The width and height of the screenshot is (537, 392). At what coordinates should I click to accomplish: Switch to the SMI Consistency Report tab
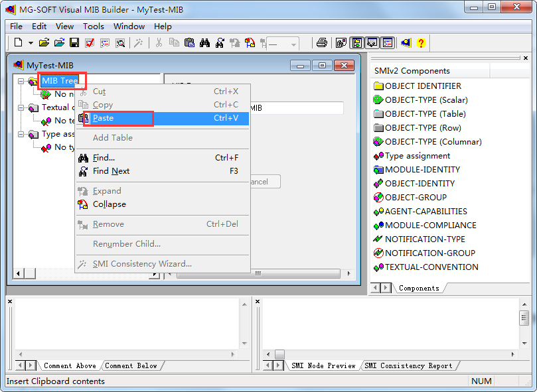tap(408, 365)
